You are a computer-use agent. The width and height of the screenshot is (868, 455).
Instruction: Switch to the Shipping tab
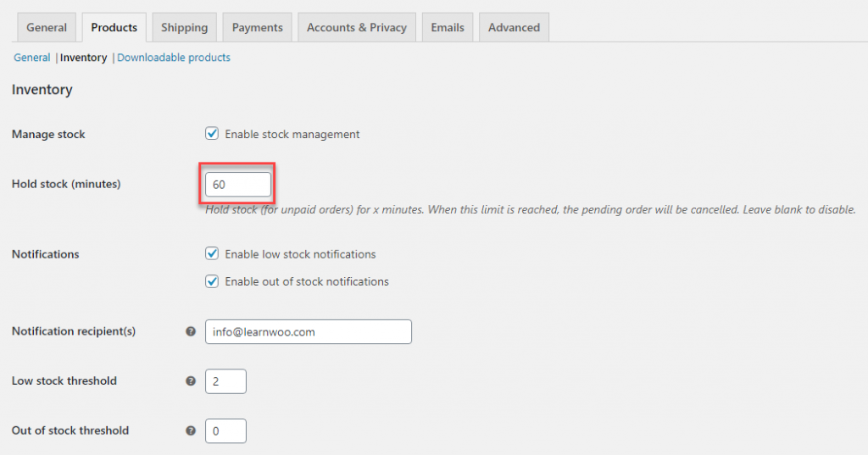tap(184, 28)
